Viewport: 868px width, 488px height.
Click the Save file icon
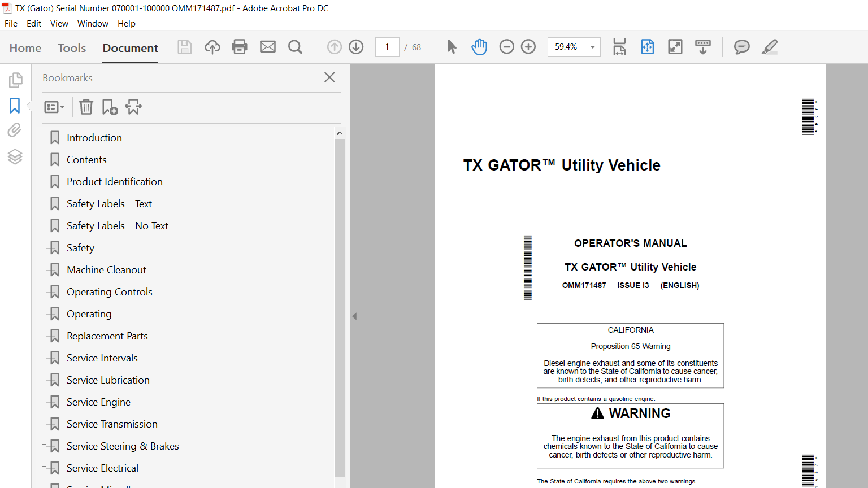point(185,47)
